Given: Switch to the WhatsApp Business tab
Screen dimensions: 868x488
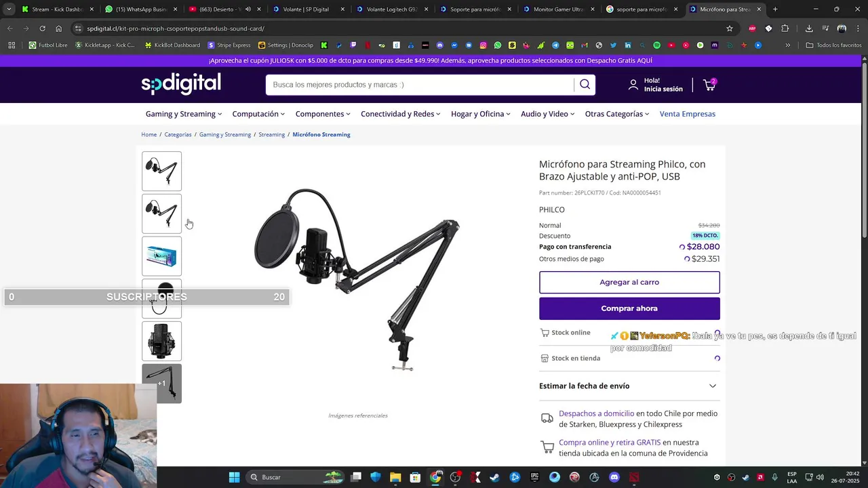Looking at the screenshot, I should tap(141, 9).
